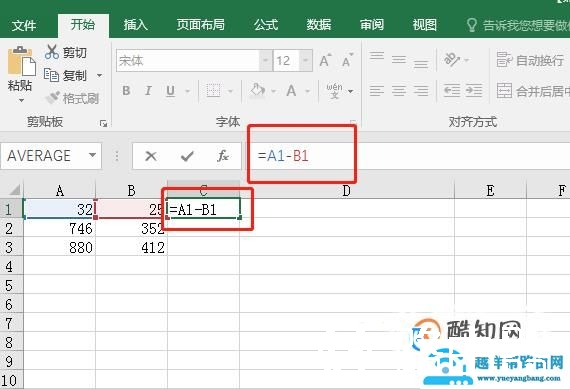Decrease indent
Viewport: 570px width, 389px height.
452,91
